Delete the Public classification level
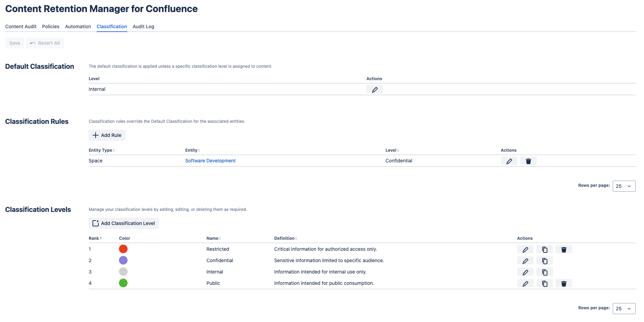 click(x=564, y=283)
